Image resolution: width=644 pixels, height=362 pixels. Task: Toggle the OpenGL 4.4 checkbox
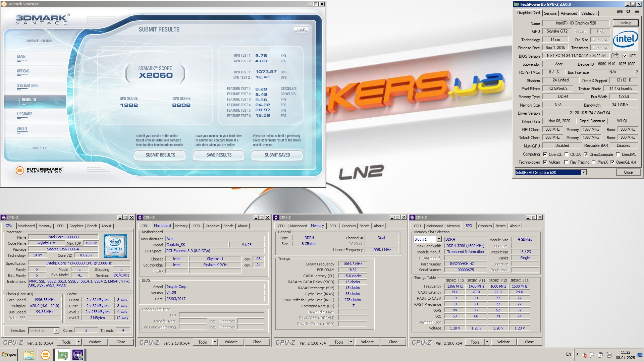612,162
